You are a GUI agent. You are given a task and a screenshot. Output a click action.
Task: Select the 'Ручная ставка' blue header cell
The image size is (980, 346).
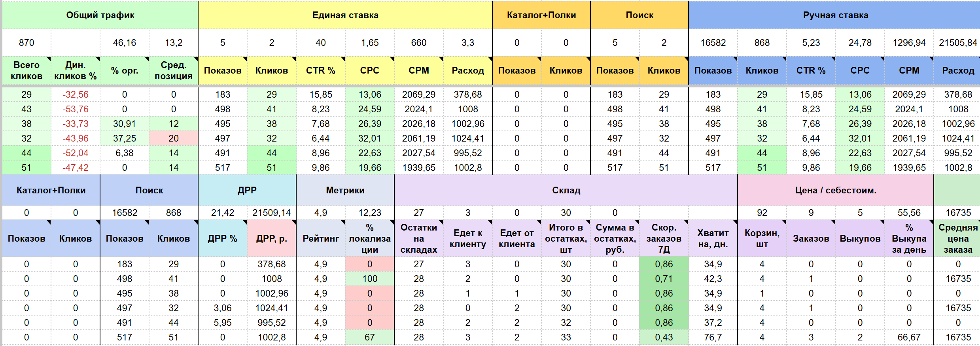(835, 15)
